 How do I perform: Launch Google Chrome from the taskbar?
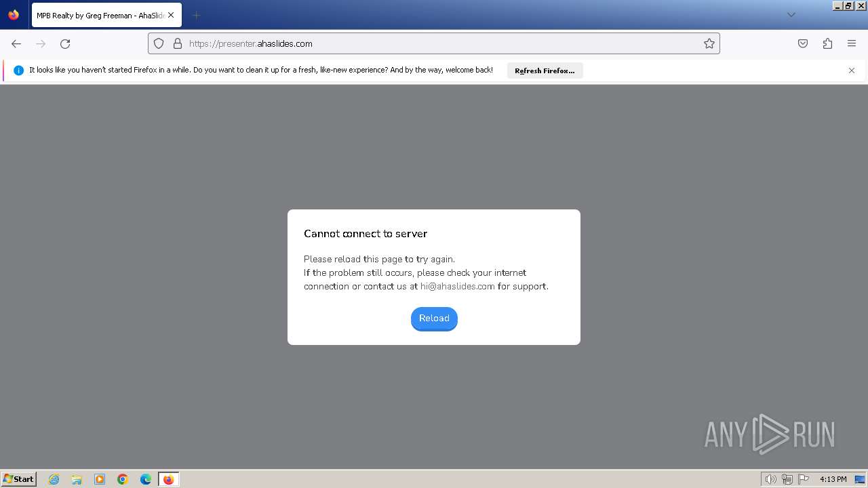(x=123, y=479)
